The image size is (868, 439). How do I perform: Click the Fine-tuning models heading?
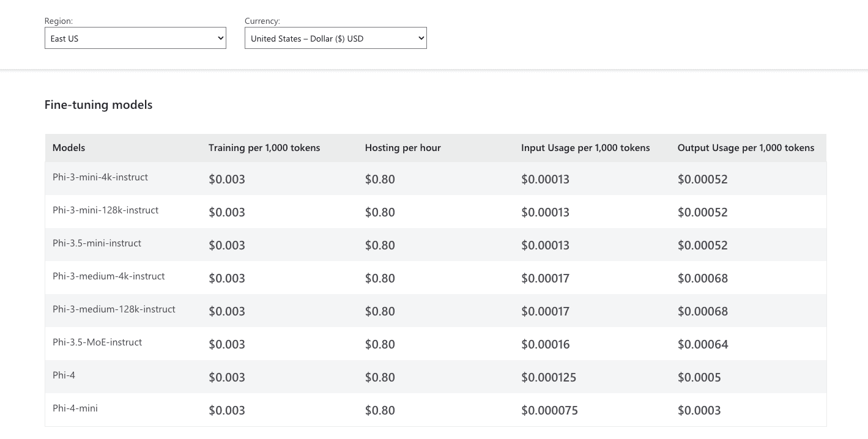[x=98, y=105]
